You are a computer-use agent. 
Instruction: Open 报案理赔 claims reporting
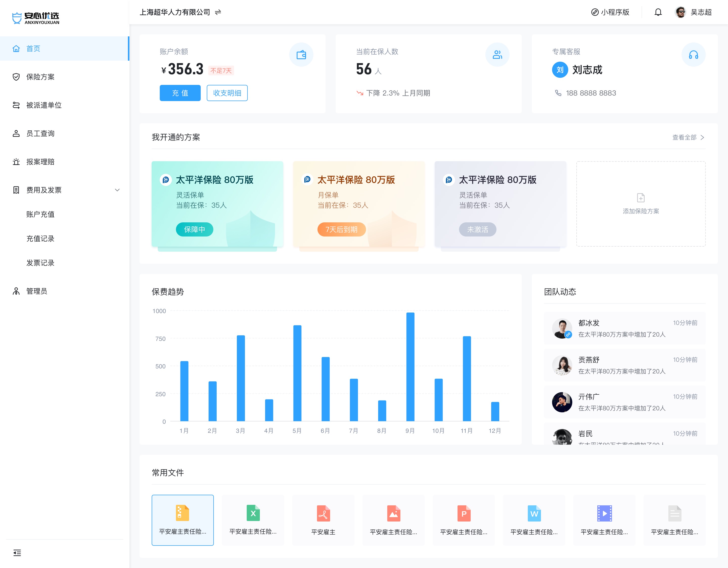pos(40,161)
